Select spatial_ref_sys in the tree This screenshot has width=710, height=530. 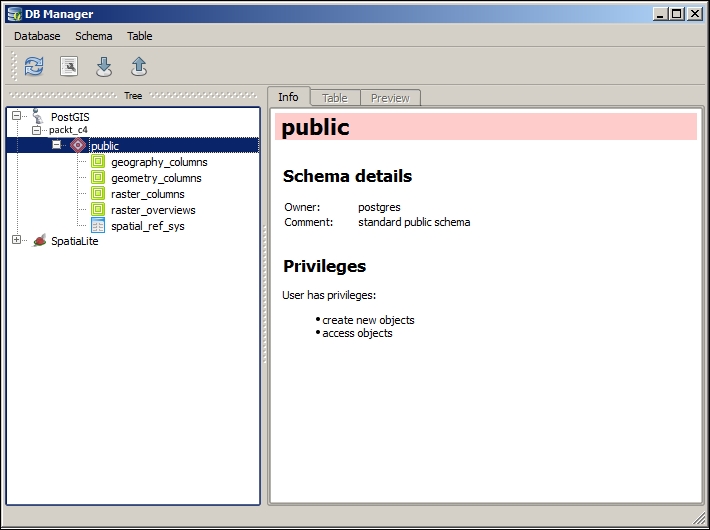[x=148, y=226]
